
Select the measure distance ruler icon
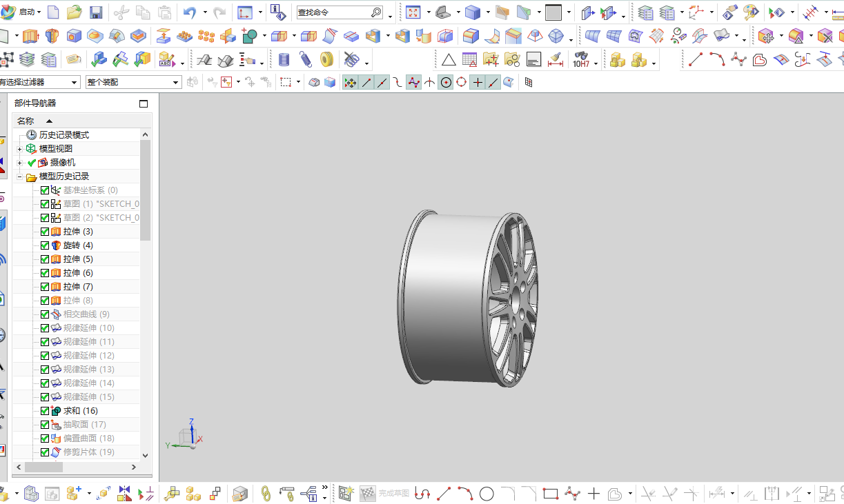point(555,61)
